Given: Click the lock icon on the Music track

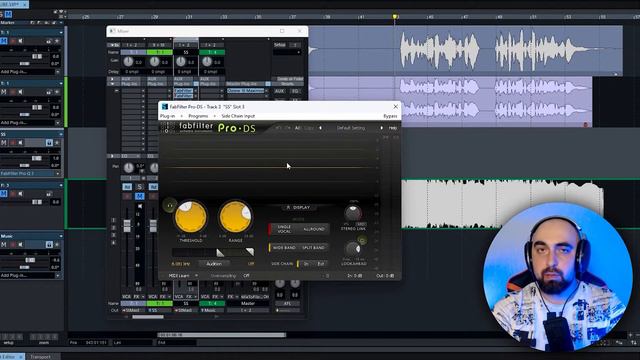Looking at the screenshot, I should (49, 244).
